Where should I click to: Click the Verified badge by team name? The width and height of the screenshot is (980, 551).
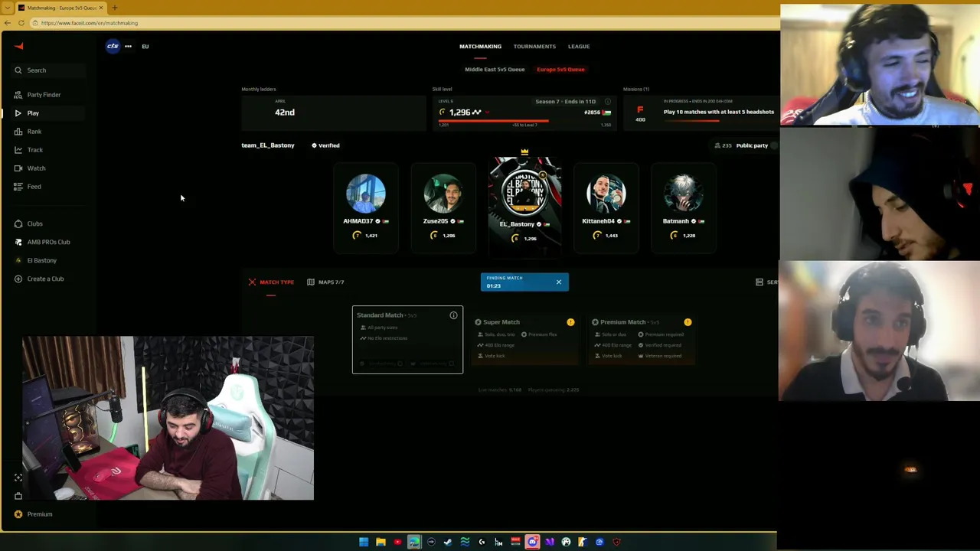[325, 145]
